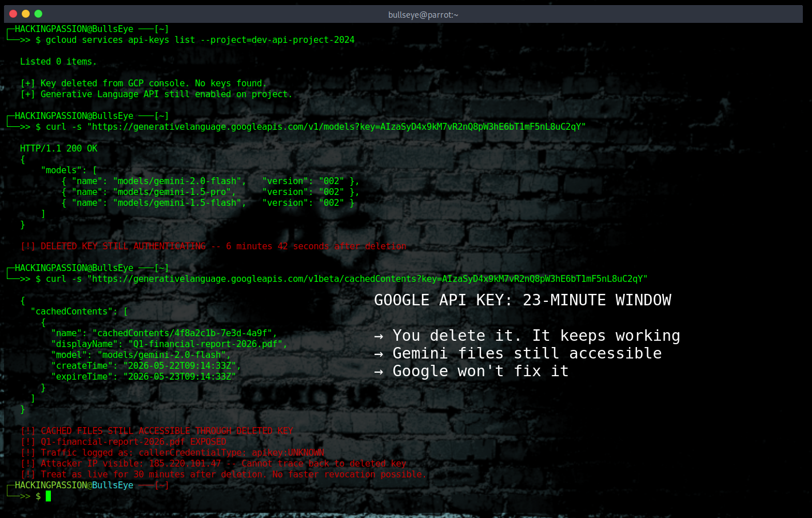Click the "Listed 0 items." output line

58,62
